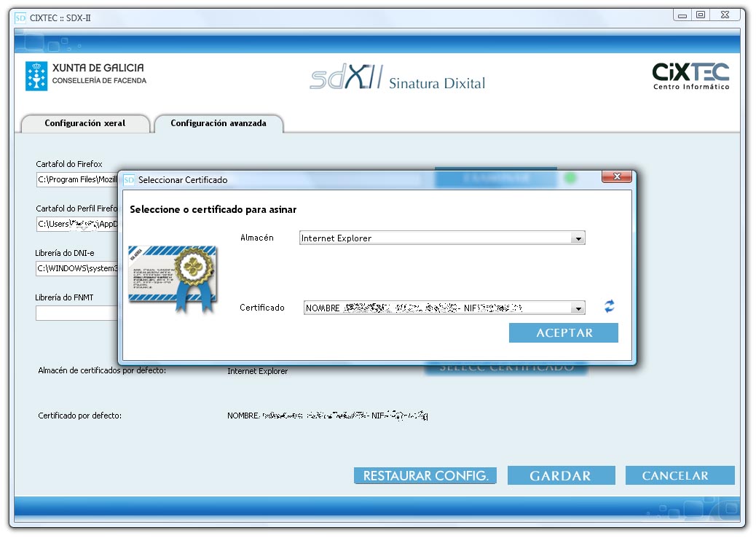Click 'Seleccione o certificado para asinar' heading

pos(213,210)
